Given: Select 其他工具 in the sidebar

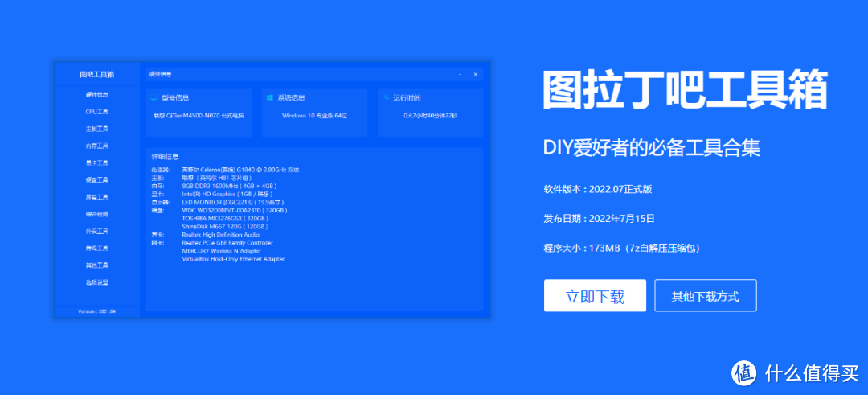Looking at the screenshot, I should coord(97,265).
